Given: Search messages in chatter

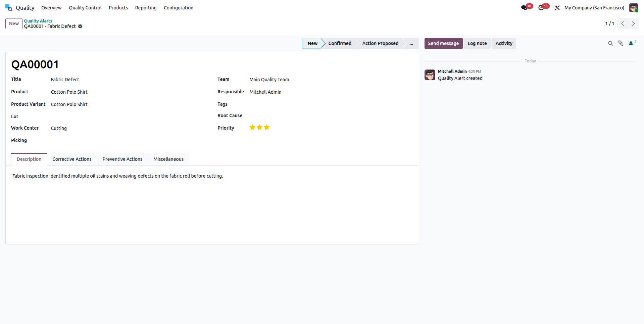Looking at the screenshot, I should [x=610, y=43].
